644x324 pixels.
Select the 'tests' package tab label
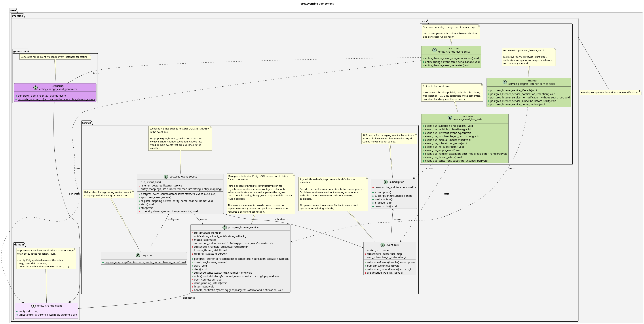coord(424,21)
